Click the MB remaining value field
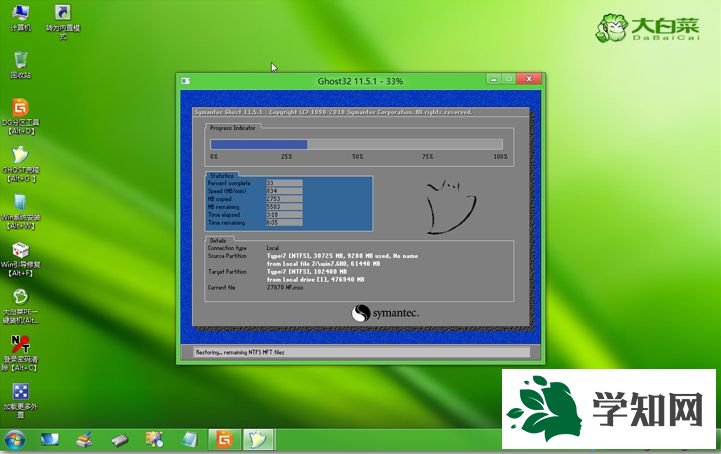The image size is (721, 454). (284, 207)
